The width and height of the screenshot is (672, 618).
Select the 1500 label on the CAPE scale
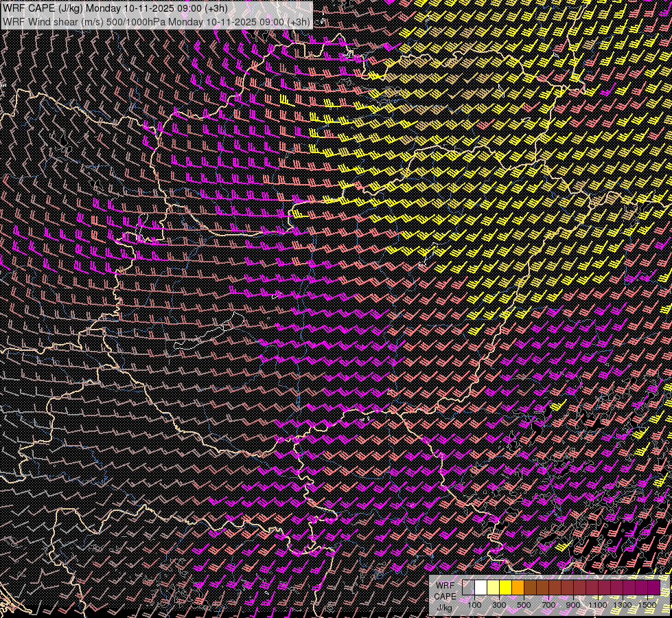pos(647,605)
